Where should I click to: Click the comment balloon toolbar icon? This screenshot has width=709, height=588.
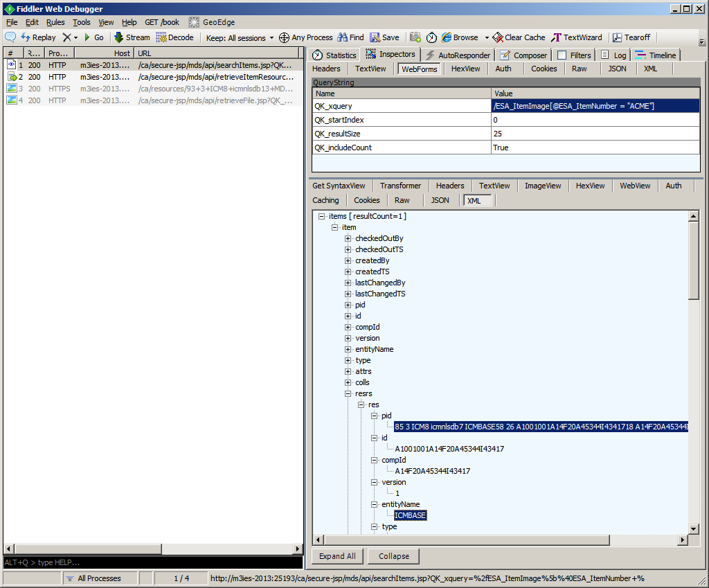10,37
